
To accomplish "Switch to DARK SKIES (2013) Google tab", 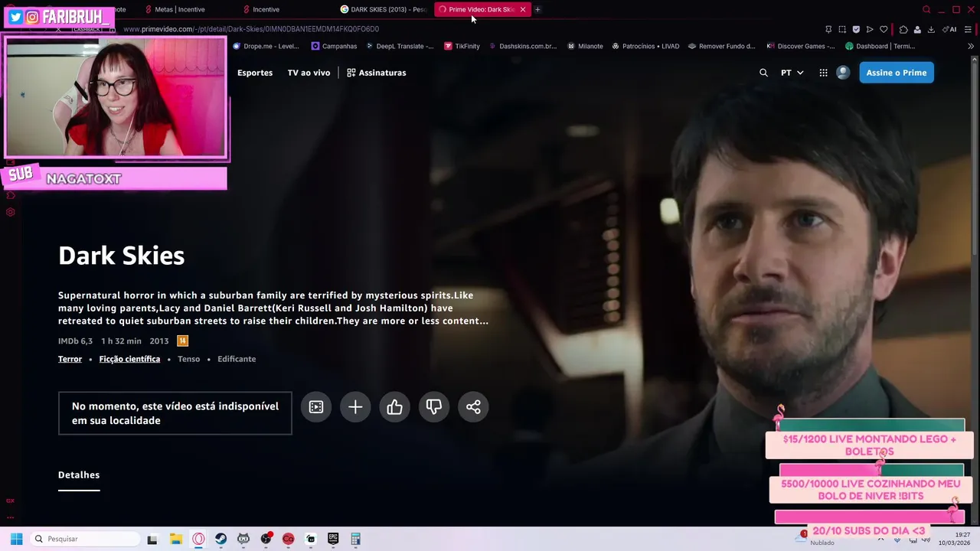I will [x=383, y=9].
